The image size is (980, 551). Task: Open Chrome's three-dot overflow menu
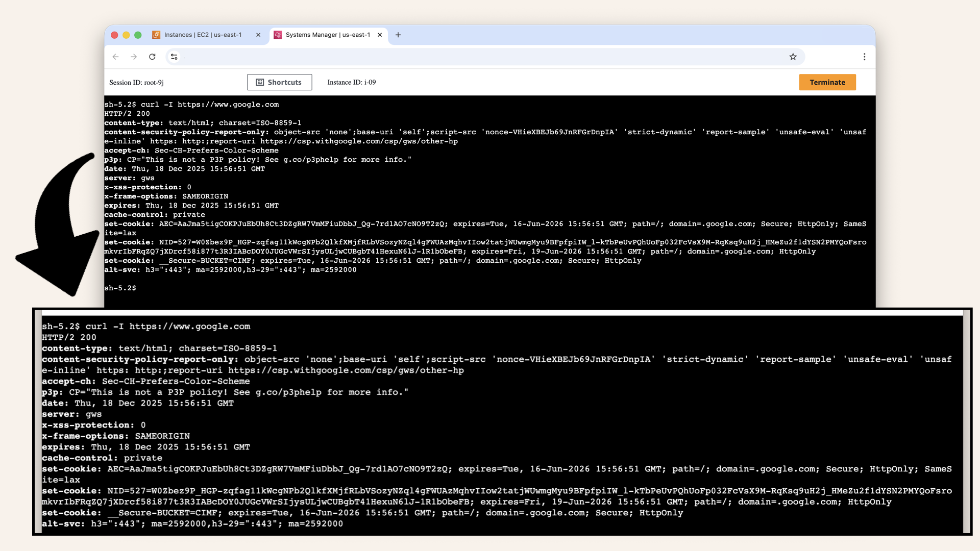point(865,57)
